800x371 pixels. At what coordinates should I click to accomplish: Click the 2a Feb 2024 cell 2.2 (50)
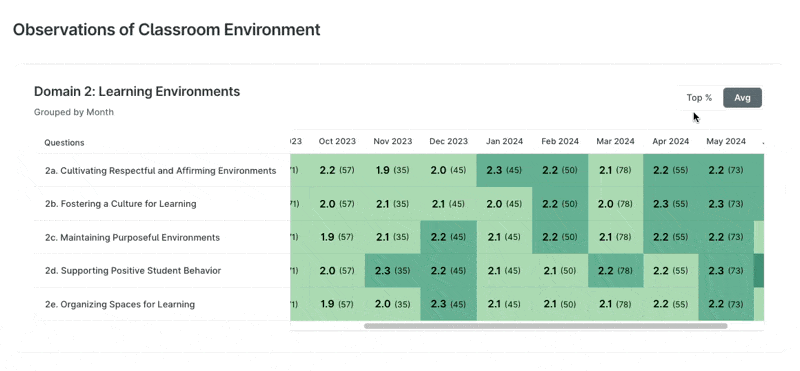[560, 170]
